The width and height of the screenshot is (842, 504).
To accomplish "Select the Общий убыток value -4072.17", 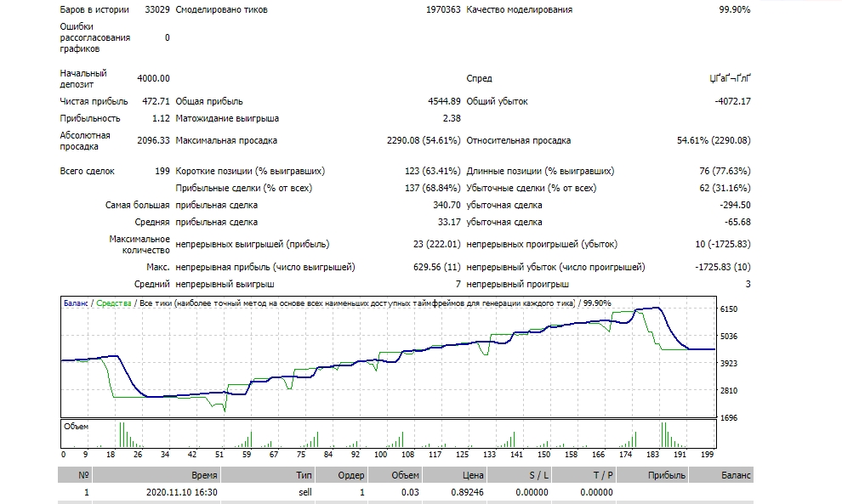I will [x=732, y=101].
